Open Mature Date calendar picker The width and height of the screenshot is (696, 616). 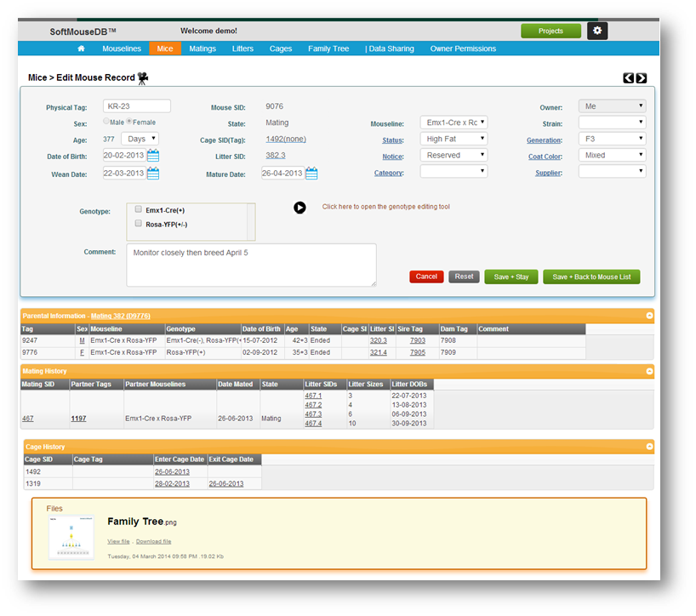pyautogui.click(x=311, y=174)
